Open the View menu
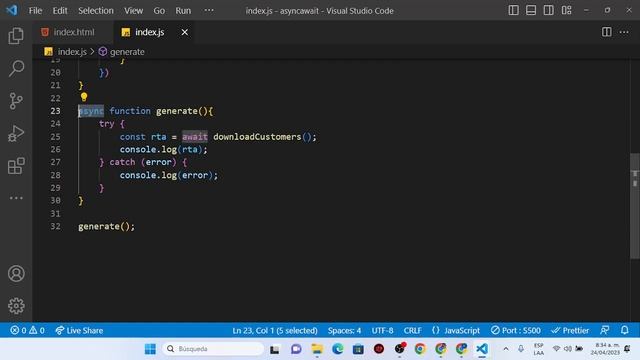640x360 pixels. (133, 11)
